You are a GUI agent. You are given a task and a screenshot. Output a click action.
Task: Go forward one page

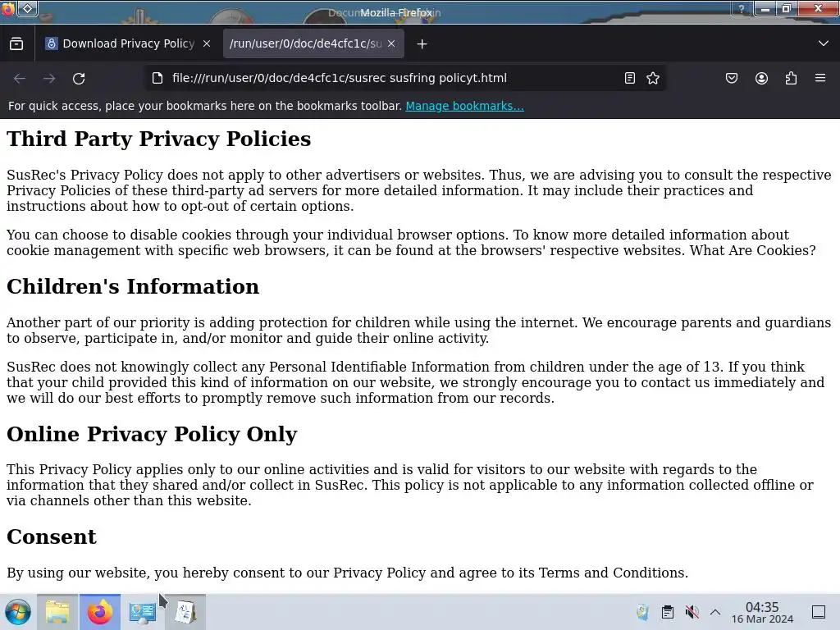tap(49, 78)
